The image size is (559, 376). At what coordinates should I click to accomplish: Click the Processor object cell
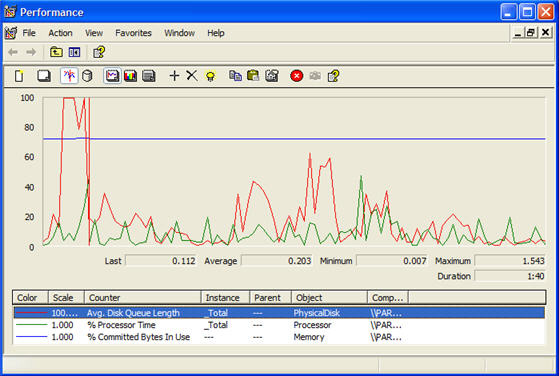tap(312, 325)
